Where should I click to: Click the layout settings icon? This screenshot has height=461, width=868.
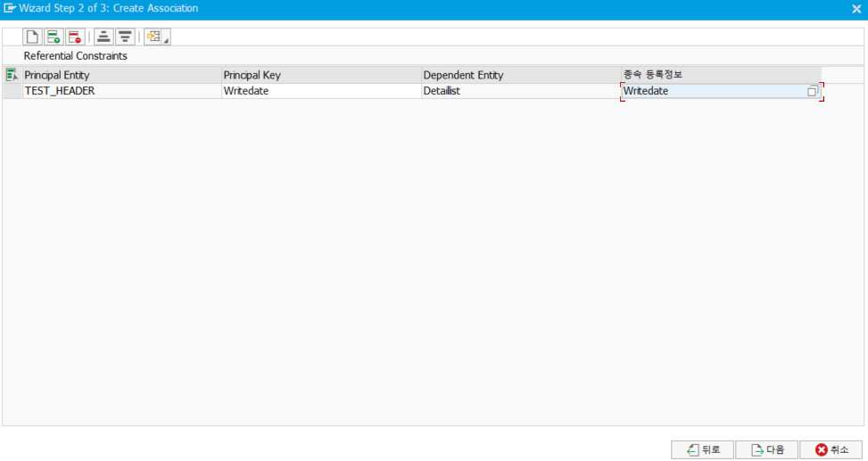(x=153, y=37)
